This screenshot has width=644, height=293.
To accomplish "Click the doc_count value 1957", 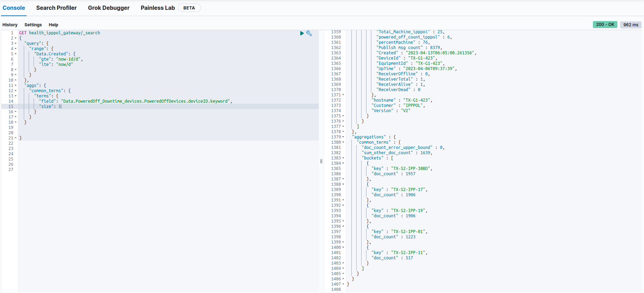I will pos(411,174).
